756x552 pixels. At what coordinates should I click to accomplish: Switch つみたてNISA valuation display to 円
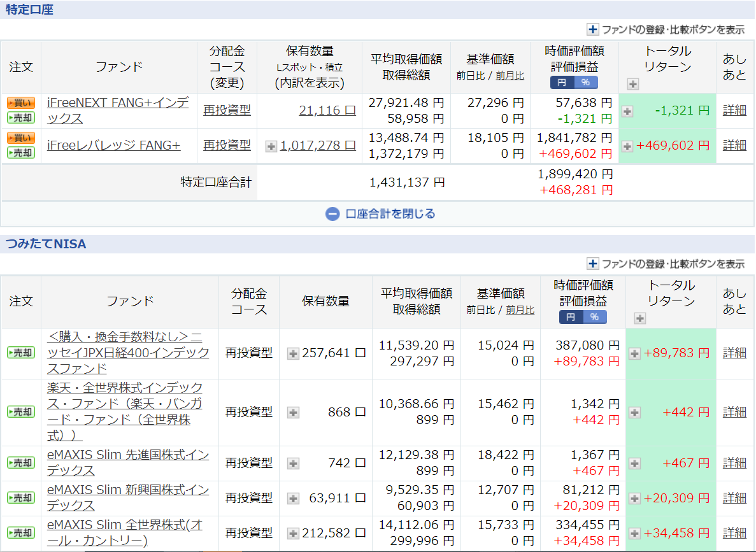tap(571, 316)
